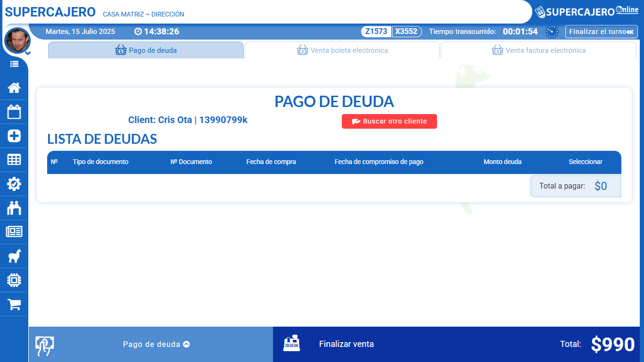This screenshot has height=362, width=644.
Task: Select the X3552 badge
Action: [x=406, y=32]
